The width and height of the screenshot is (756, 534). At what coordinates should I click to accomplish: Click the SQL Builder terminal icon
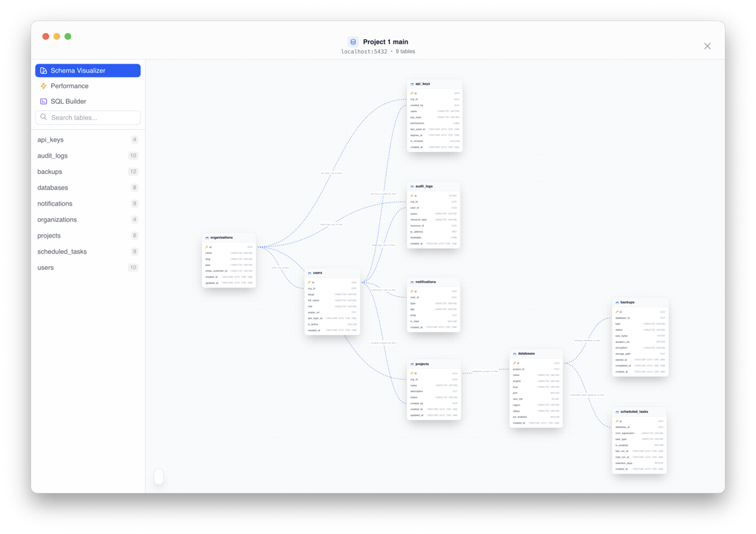click(x=43, y=102)
